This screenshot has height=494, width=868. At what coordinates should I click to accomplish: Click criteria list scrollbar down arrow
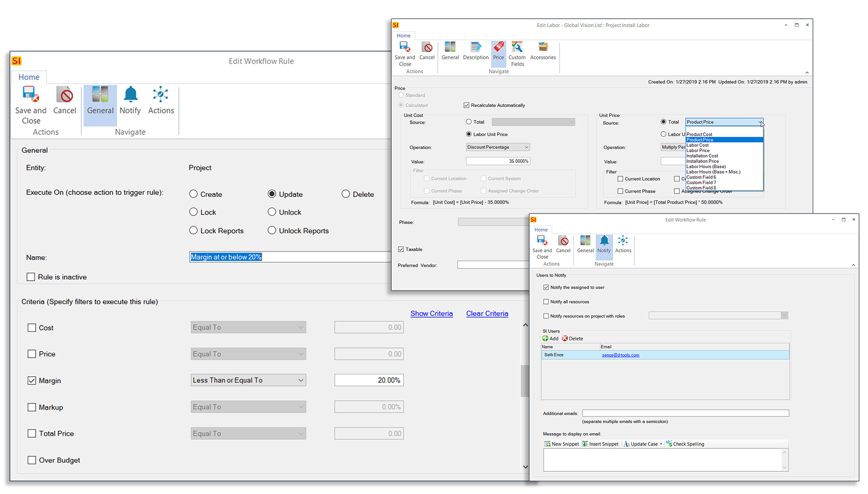[525, 466]
